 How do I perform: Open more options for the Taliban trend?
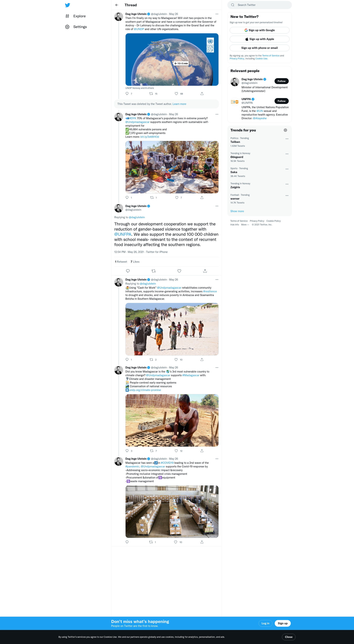287,139
